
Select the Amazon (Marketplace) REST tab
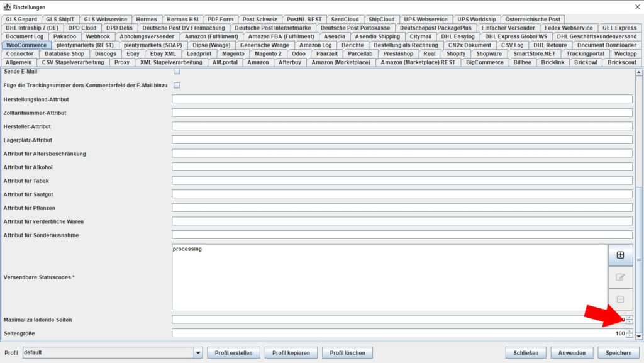[418, 62]
